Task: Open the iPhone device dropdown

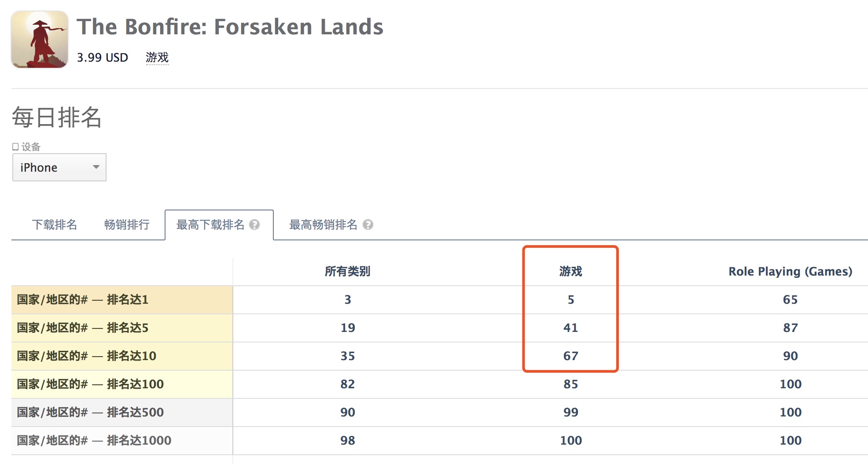Action: coord(59,167)
